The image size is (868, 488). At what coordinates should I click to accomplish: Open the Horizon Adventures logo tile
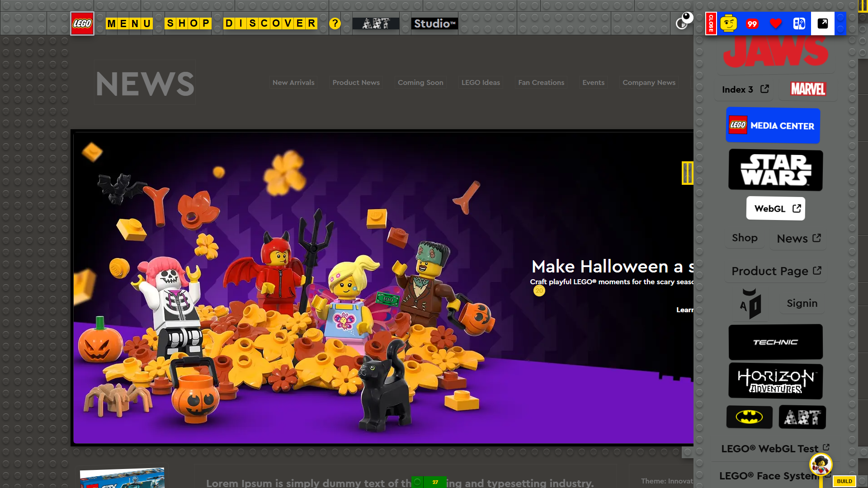click(x=776, y=381)
